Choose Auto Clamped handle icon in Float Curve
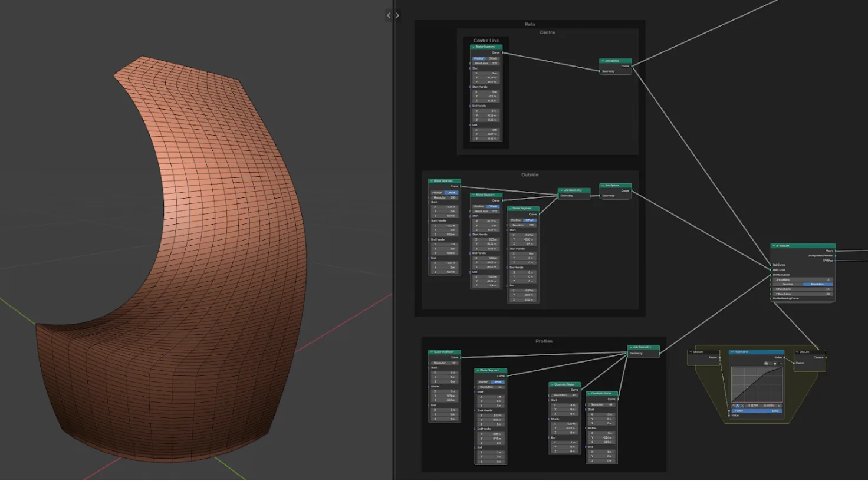868x481 pixels. 742,406
